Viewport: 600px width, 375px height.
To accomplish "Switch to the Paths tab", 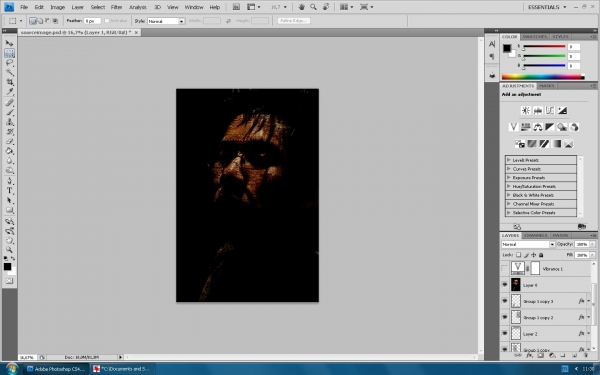I will click(x=560, y=235).
